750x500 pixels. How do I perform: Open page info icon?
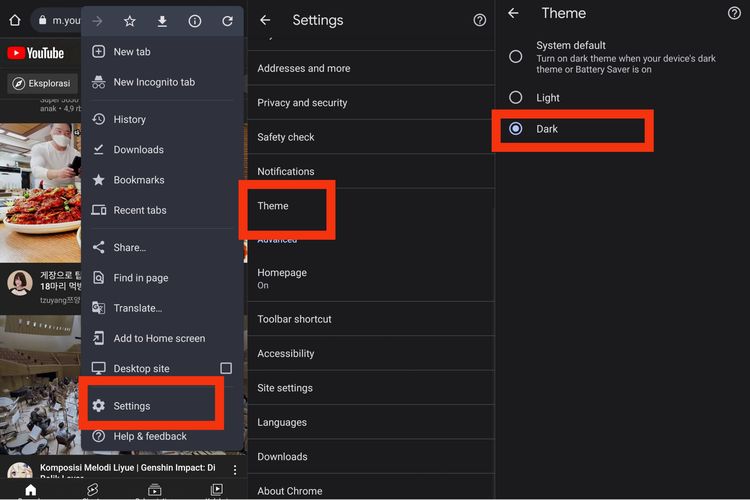pyautogui.click(x=195, y=21)
